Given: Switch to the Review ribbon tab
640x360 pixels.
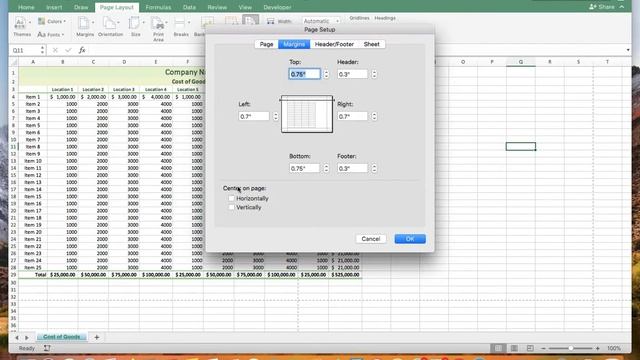Looking at the screenshot, I should (217, 7).
